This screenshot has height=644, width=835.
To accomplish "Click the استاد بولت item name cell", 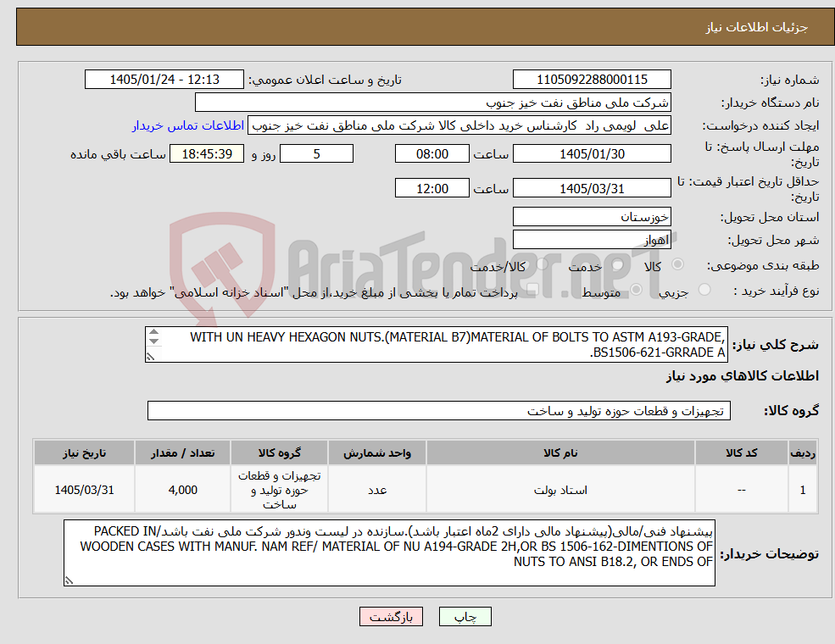I will coord(560,490).
